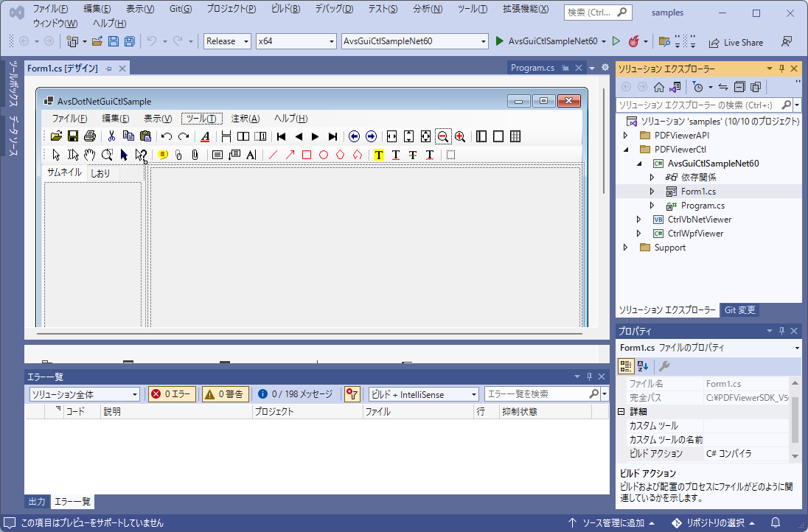Viewport: 808px width, 532px height.
Task: Open the x64 platform dropdown
Action: click(x=296, y=42)
